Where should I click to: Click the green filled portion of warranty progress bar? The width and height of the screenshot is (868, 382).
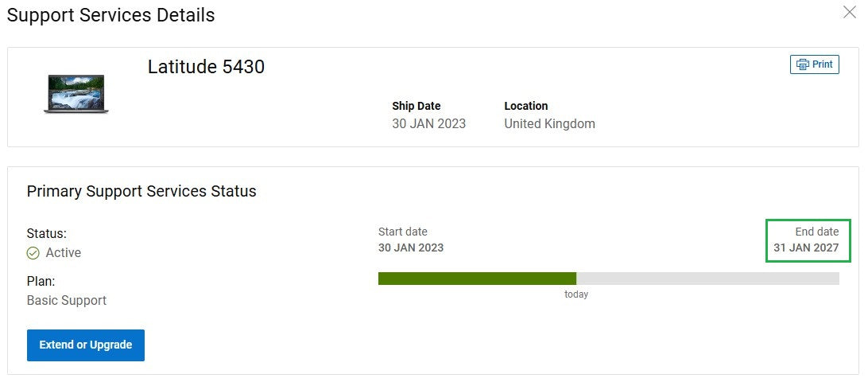pos(477,279)
